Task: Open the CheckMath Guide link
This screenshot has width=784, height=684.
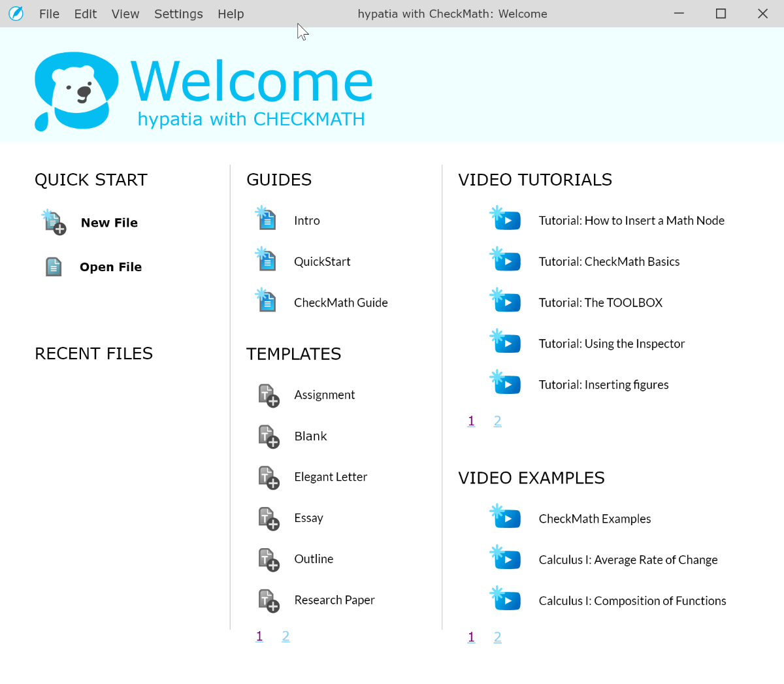Action: [x=341, y=303]
